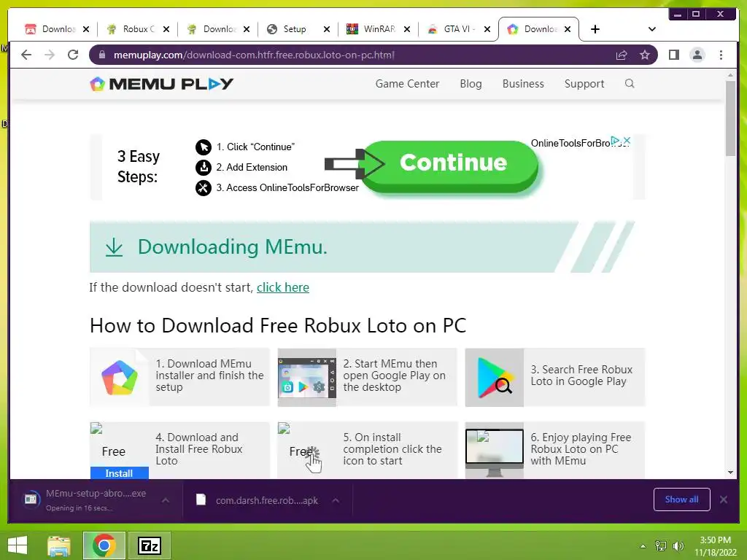Screen dimensions: 747x560
Task: Click the network tray icon
Action: [660, 545]
